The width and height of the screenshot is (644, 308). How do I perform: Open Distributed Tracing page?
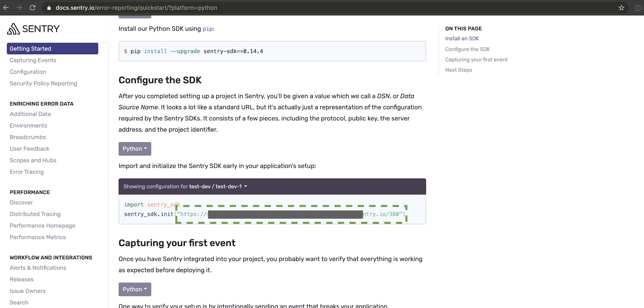coord(35,214)
